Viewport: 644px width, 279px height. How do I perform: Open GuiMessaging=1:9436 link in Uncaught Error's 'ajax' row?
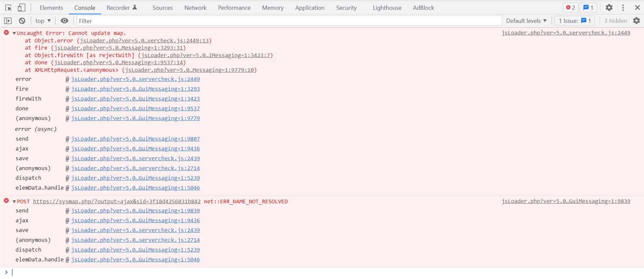point(136,148)
